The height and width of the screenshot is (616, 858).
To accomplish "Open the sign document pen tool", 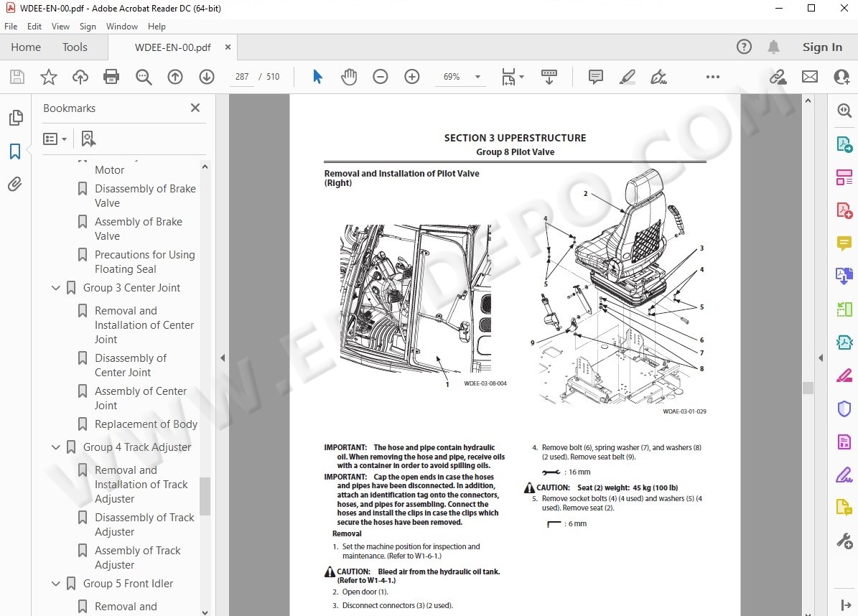I will pyautogui.click(x=658, y=77).
